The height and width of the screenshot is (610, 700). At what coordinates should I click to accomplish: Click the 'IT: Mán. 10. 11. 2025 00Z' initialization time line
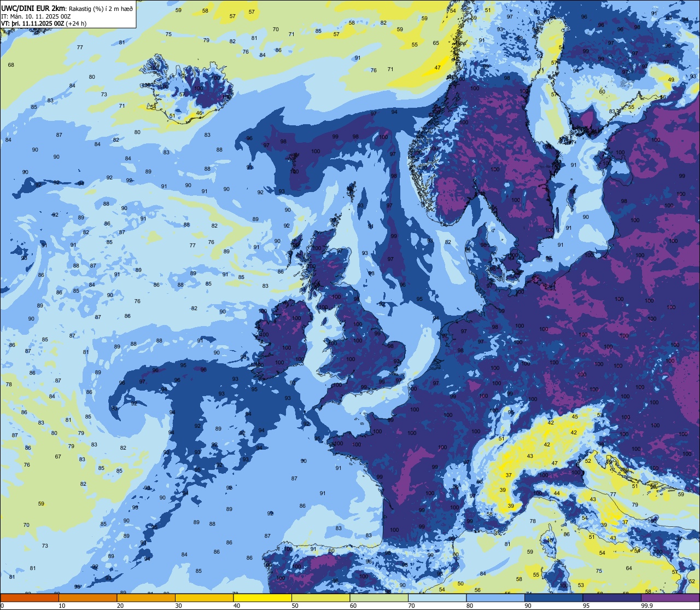pos(36,16)
